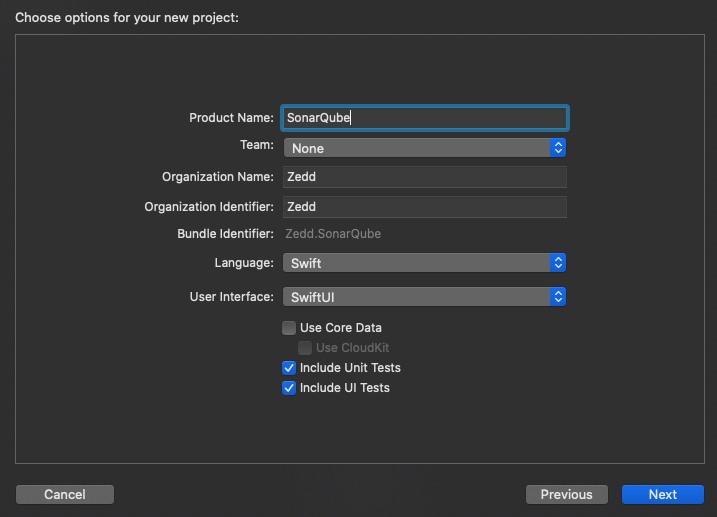
Task: Uncheck Include Unit Tests
Action: [289, 368]
